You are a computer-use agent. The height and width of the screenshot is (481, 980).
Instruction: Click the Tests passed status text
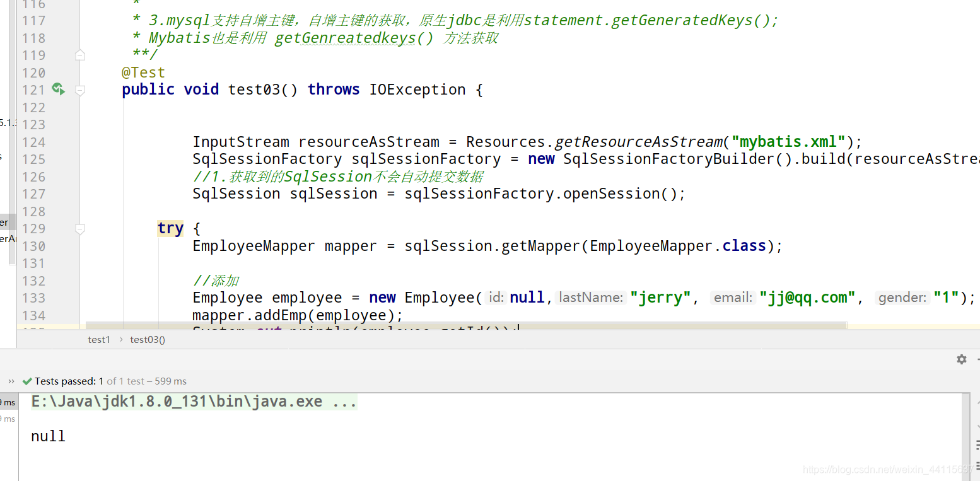click(x=111, y=381)
